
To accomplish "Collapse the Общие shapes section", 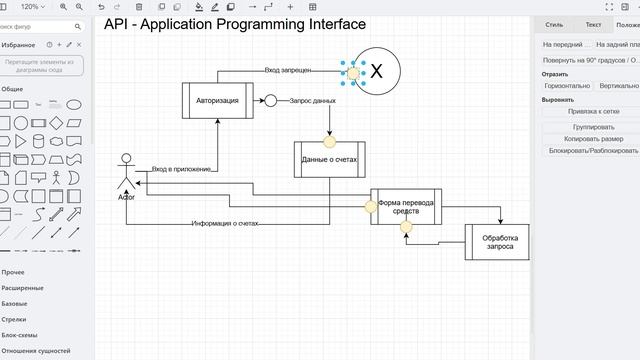I will coord(12,89).
